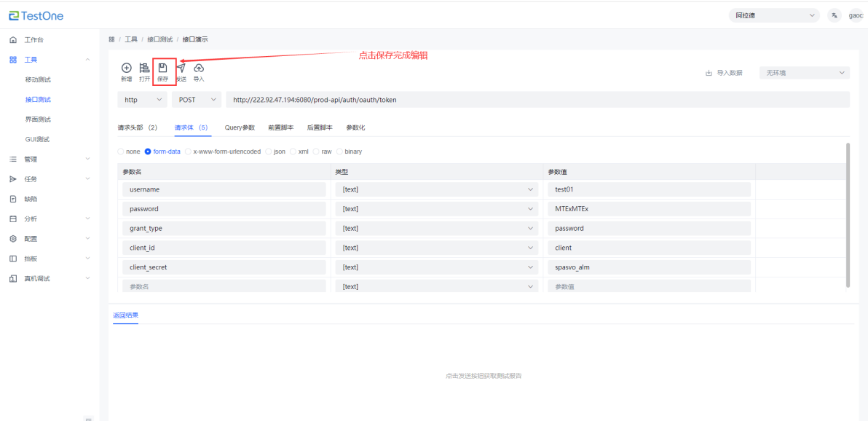The height and width of the screenshot is (421, 868).
Task: Open the POST method dropdown
Action: coord(197,100)
